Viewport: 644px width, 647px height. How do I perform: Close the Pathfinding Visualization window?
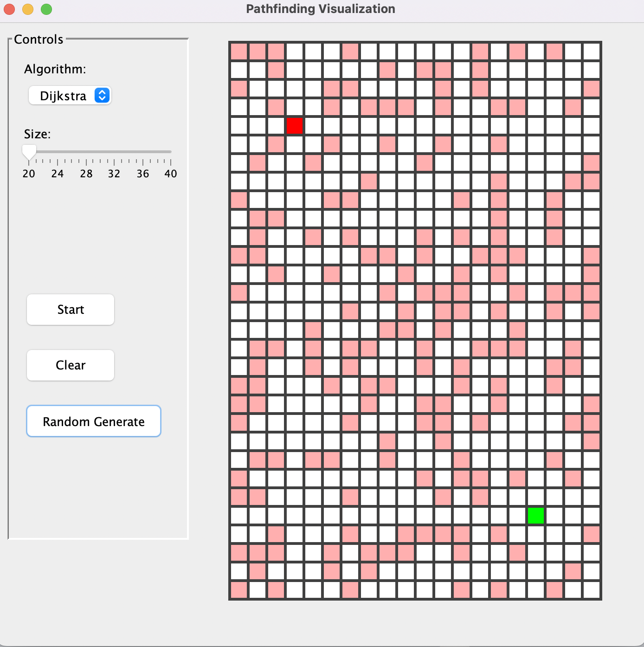9,9
